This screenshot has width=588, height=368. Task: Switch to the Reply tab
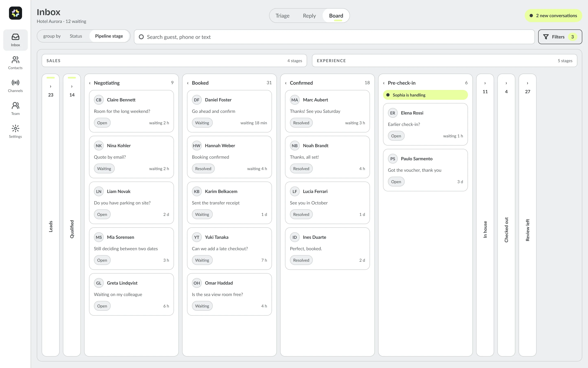(x=309, y=16)
